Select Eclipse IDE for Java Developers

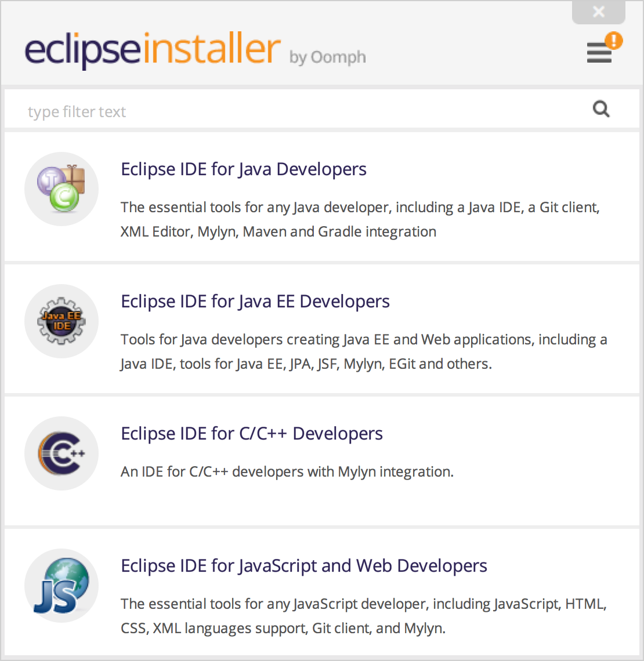coord(244,169)
